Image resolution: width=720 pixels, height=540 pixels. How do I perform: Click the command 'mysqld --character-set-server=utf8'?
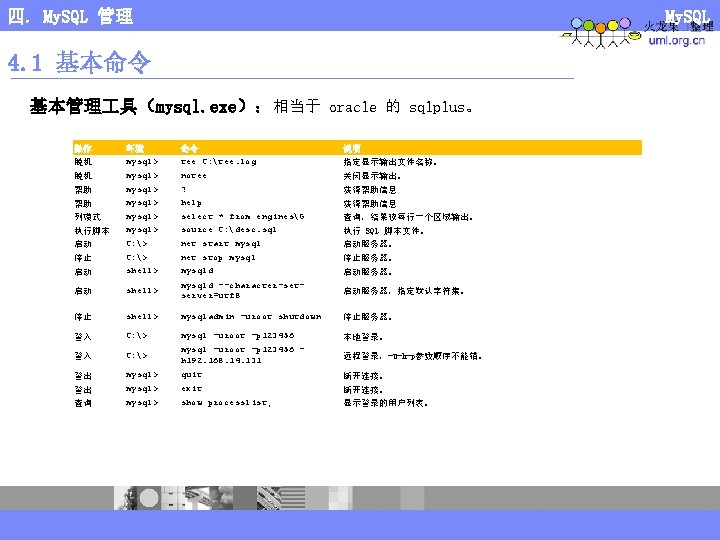242,291
